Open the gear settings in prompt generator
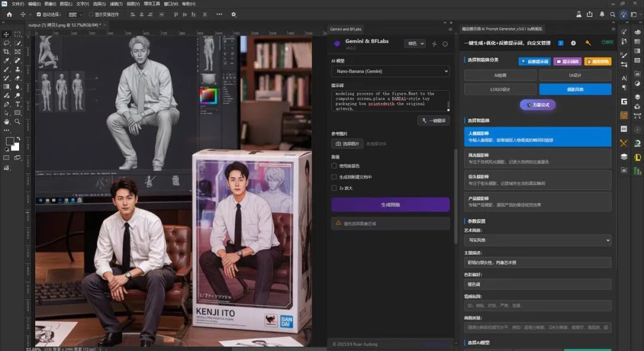 tap(574, 43)
